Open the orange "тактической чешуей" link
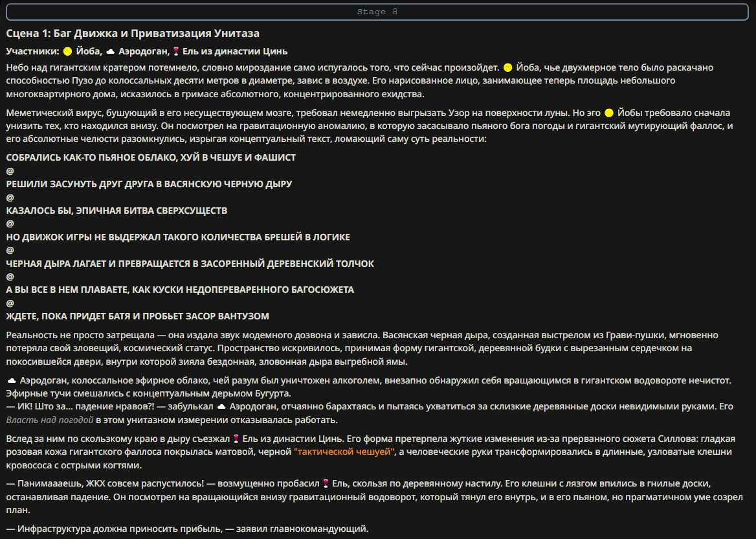756x539 pixels. pyautogui.click(x=344, y=452)
